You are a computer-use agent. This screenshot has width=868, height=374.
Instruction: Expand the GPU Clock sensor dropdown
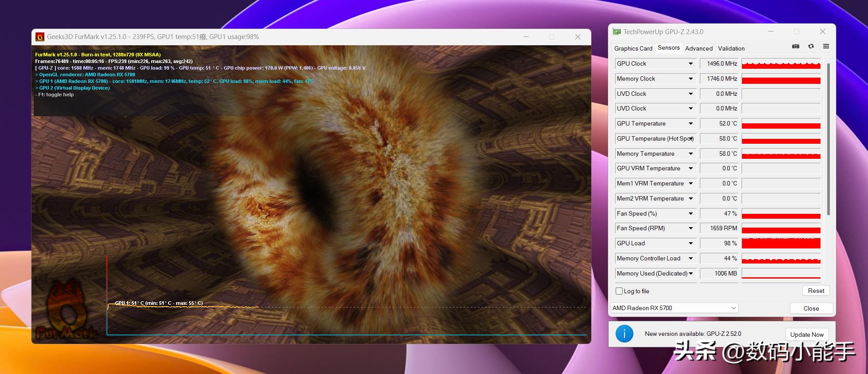691,64
